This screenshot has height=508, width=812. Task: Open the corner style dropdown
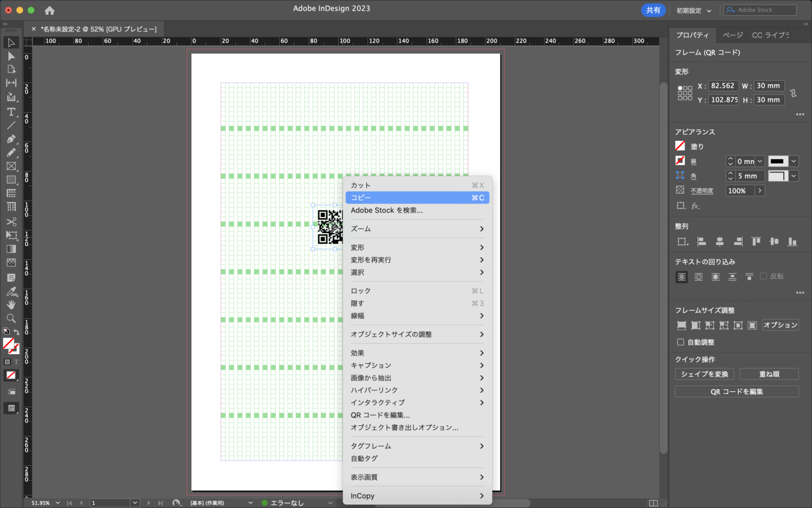click(793, 175)
